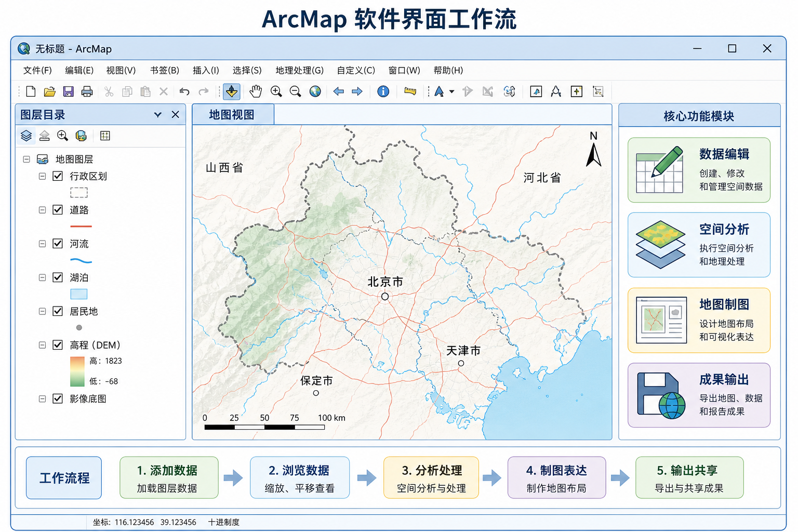Collapse the 河流 layer legend
Viewport: 798px width, 532px height.
coord(42,244)
